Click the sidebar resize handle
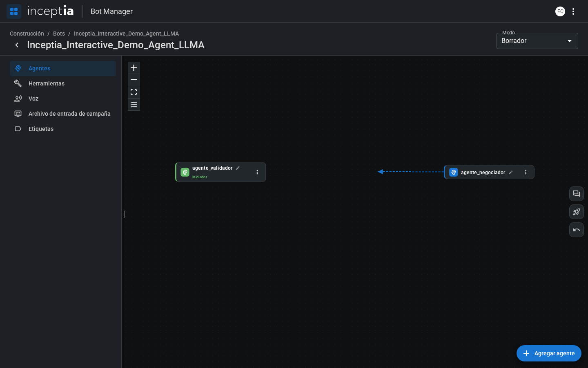This screenshot has height=368, width=588. coord(124,214)
